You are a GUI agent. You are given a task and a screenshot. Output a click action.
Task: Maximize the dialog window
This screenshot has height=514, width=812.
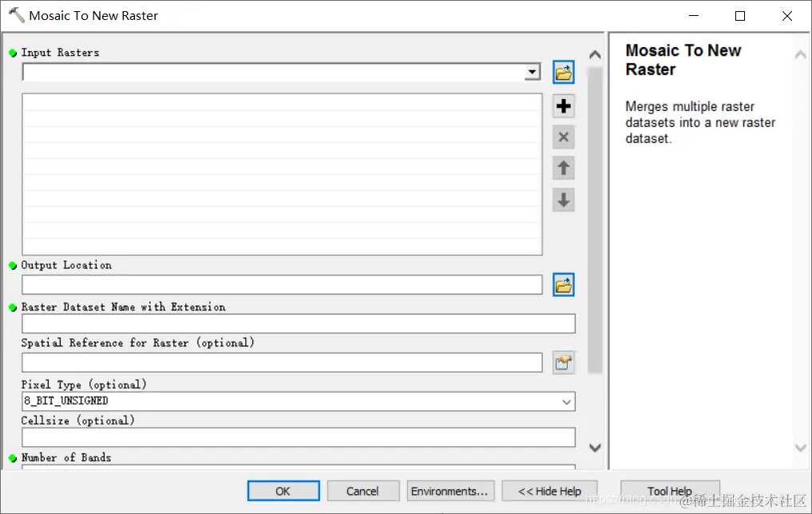740,15
